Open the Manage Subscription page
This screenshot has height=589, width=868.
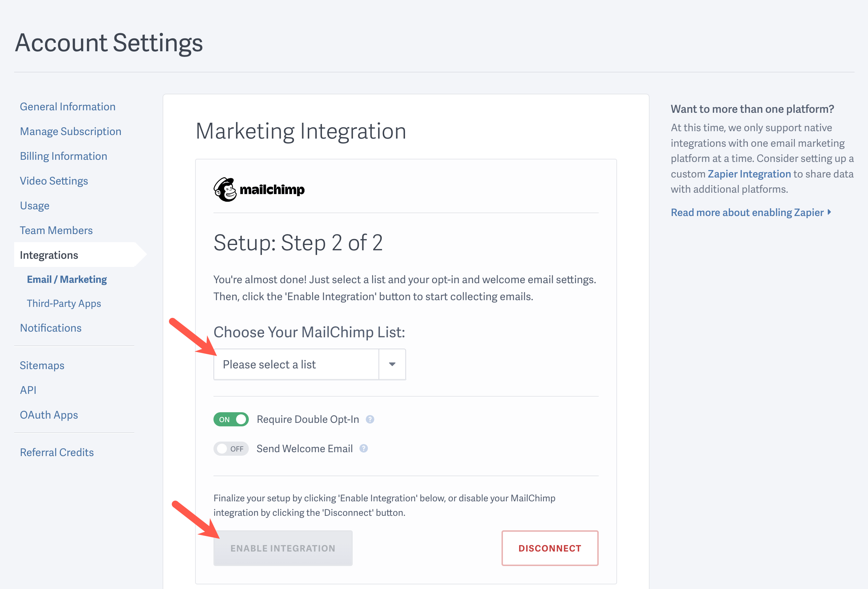(70, 131)
